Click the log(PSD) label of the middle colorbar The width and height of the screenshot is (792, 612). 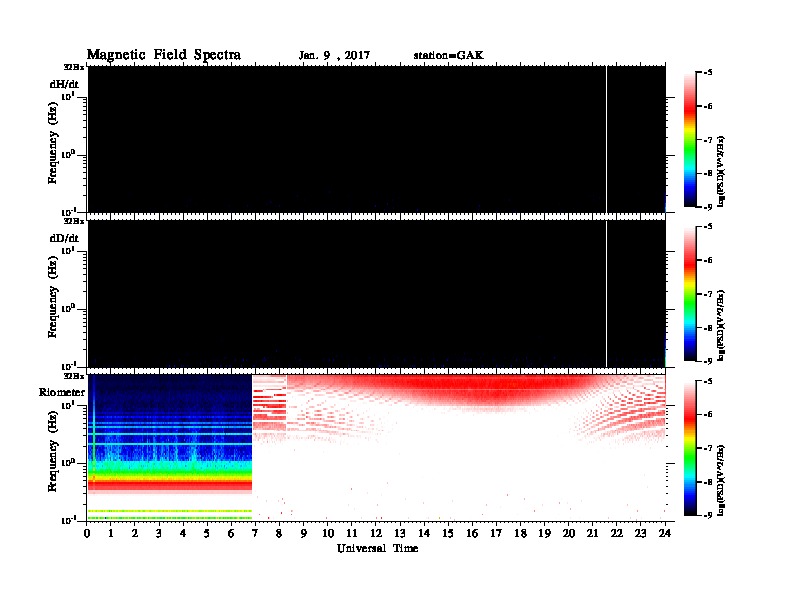coord(721,325)
